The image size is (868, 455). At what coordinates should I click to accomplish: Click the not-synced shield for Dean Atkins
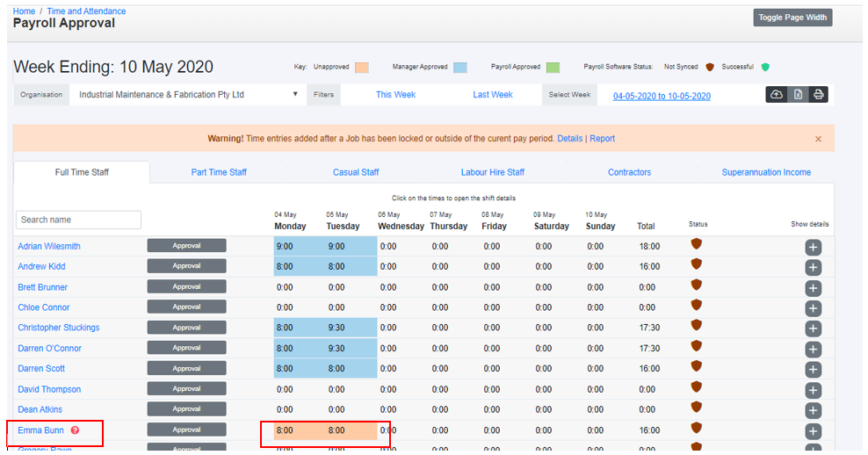coord(697,407)
